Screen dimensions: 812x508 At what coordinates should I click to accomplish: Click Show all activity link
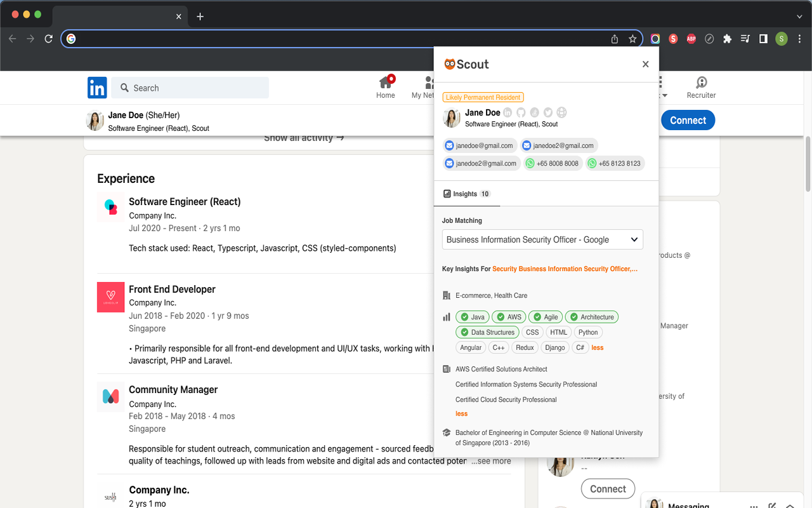click(304, 138)
